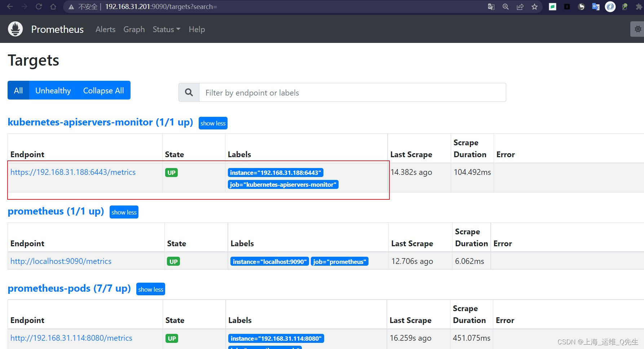Image resolution: width=644 pixels, height=349 pixels.
Task: Open the round blue ring extension
Action: (610, 6)
